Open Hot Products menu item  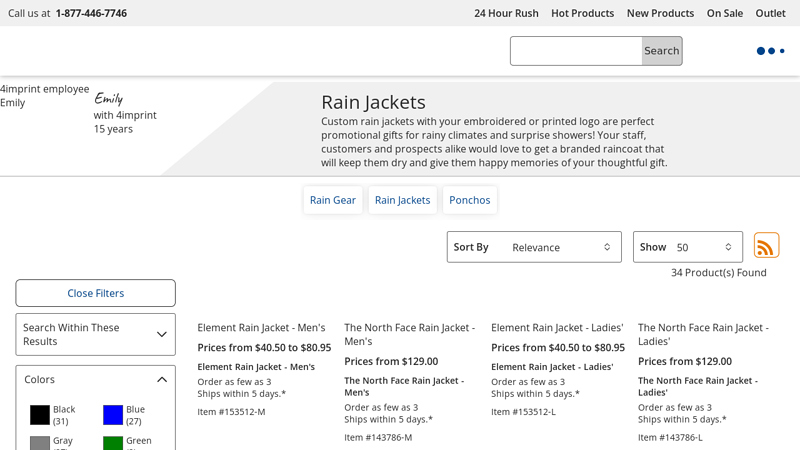[582, 13]
